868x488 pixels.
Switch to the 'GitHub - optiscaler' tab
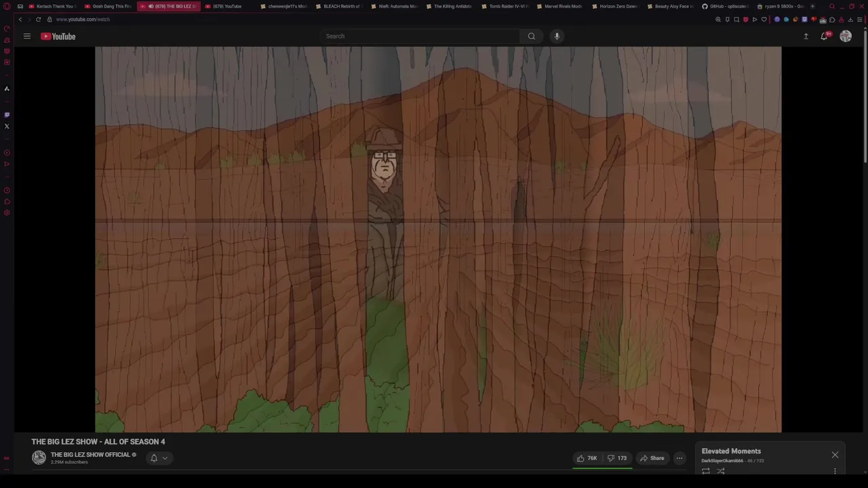pyautogui.click(x=725, y=6)
